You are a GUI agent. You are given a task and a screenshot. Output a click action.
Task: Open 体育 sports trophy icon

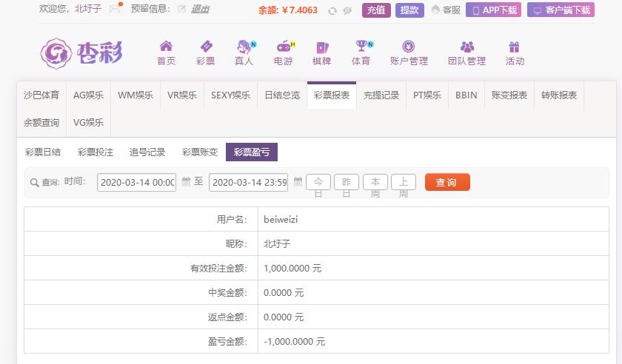[361, 47]
